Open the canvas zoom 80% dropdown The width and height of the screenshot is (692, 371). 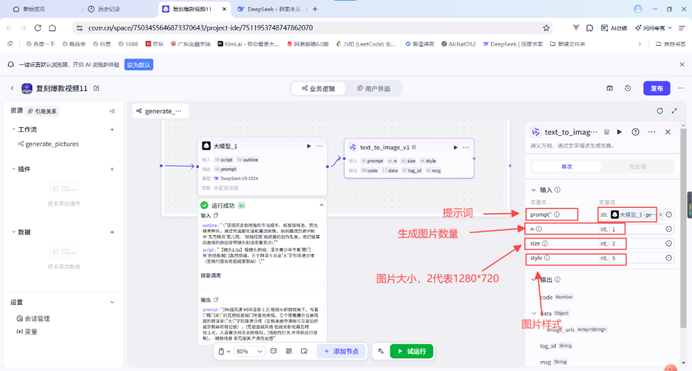(x=249, y=351)
